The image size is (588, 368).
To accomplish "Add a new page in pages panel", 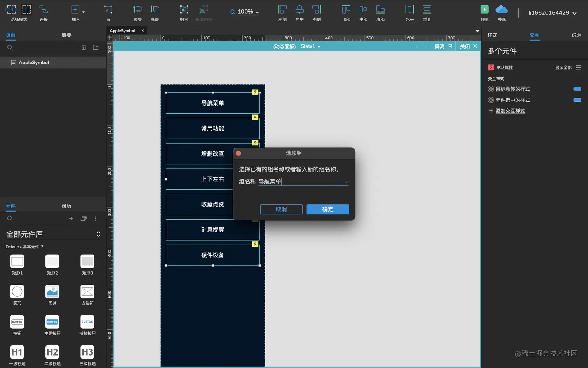I will click(x=83, y=48).
